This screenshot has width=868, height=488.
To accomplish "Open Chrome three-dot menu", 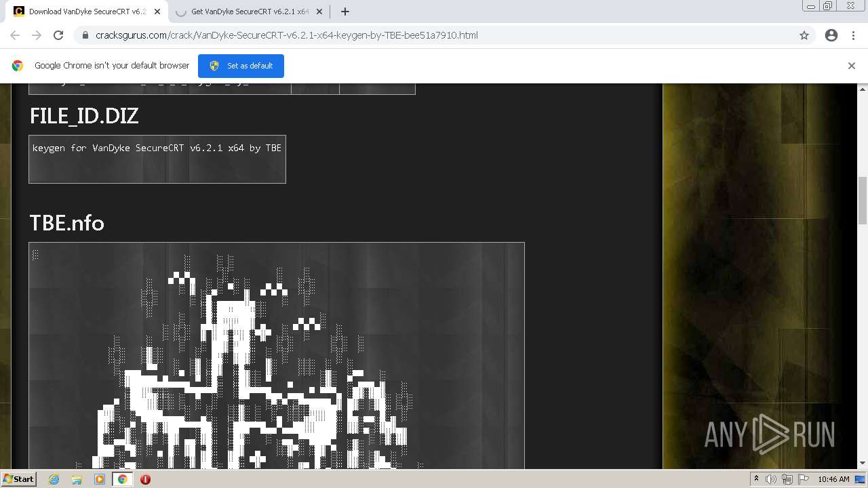I will (853, 35).
